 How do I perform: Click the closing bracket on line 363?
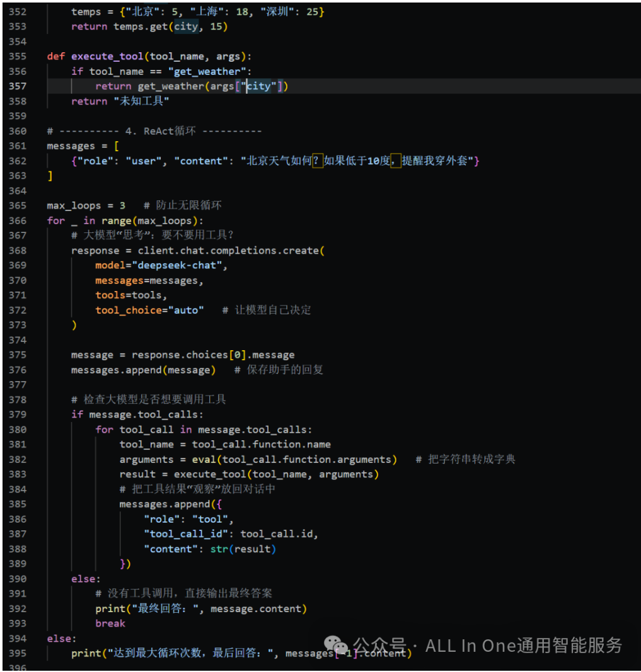point(50,176)
